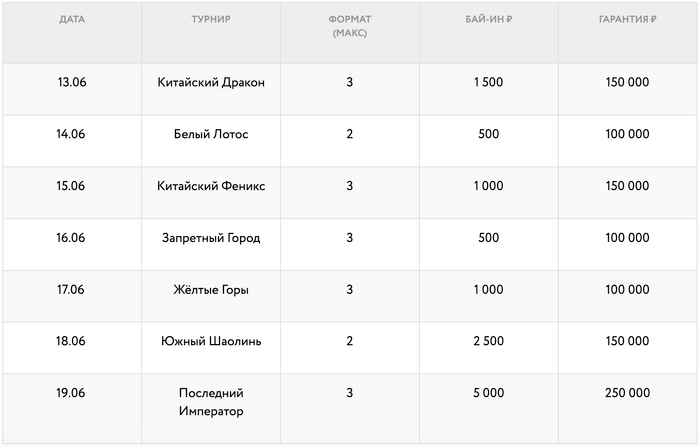
Task: Click the Бай-ин ₽ column header
Action: [x=488, y=19]
